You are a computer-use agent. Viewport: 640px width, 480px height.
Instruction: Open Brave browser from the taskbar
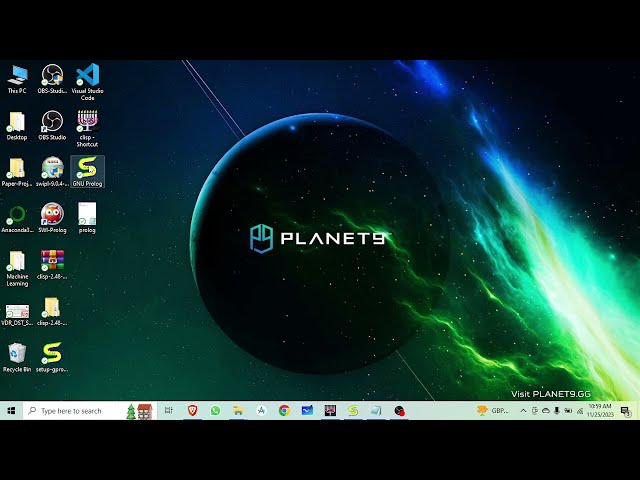click(x=192, y=411)
